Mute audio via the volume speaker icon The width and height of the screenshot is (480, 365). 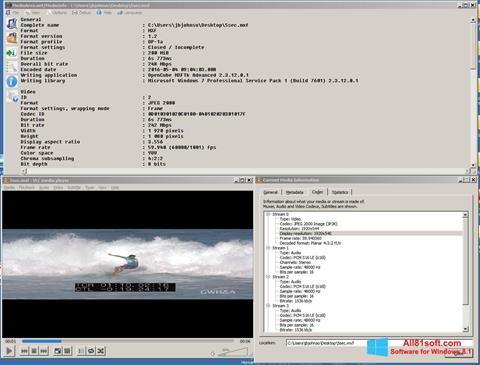coord(213,354)
